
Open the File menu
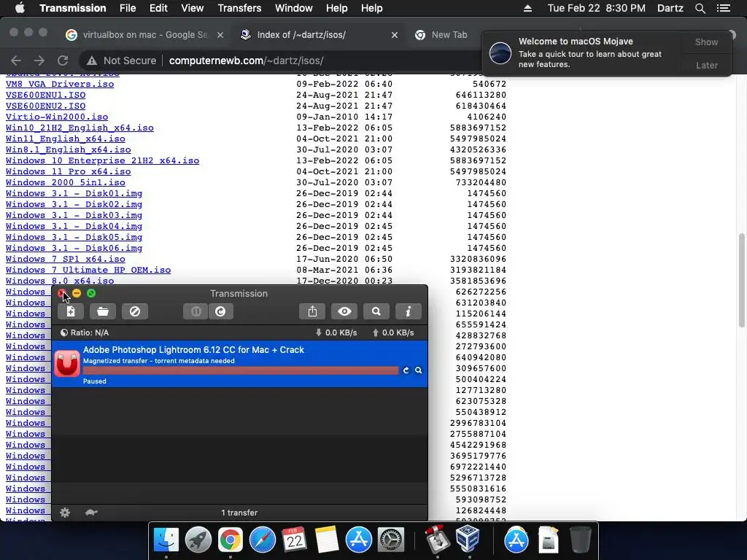click(128, 8)
